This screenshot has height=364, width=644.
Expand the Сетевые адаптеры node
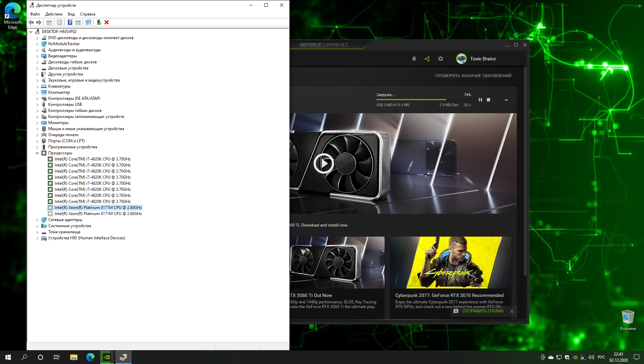pyautogui.click(x=37, y=220)
